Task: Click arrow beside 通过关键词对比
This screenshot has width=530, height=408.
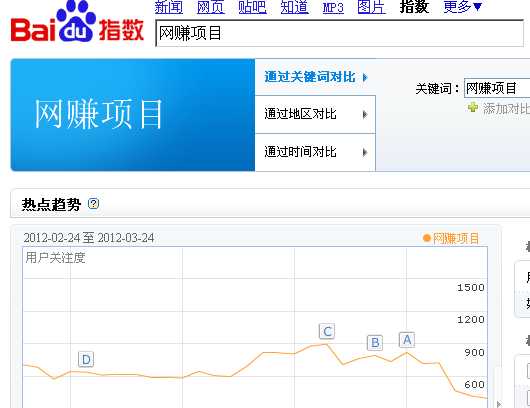Action: 365,78
